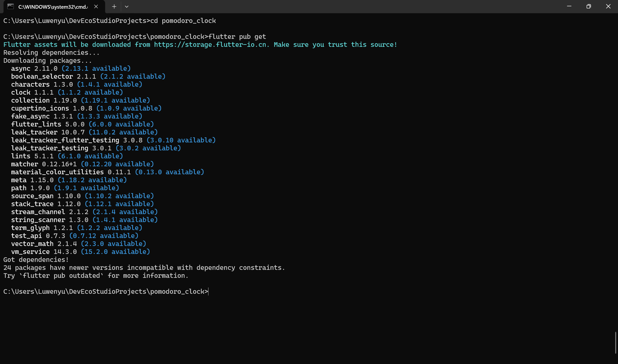Click the 'Resolving dependencies...' line
Image resolution: width=618 pixels, height=364 pixels.
51,53
